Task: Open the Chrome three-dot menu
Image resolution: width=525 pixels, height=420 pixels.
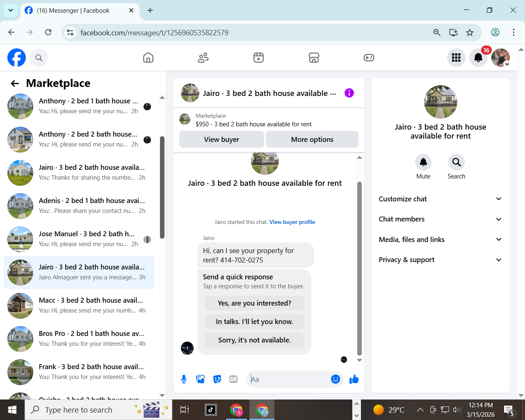Action: [x=514, y=32]
